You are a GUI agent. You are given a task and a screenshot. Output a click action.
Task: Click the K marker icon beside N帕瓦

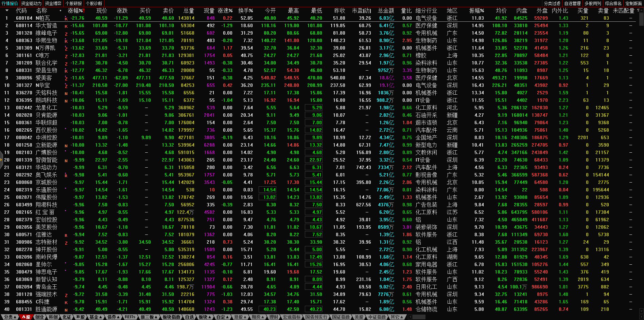click(x=66, y=19)
